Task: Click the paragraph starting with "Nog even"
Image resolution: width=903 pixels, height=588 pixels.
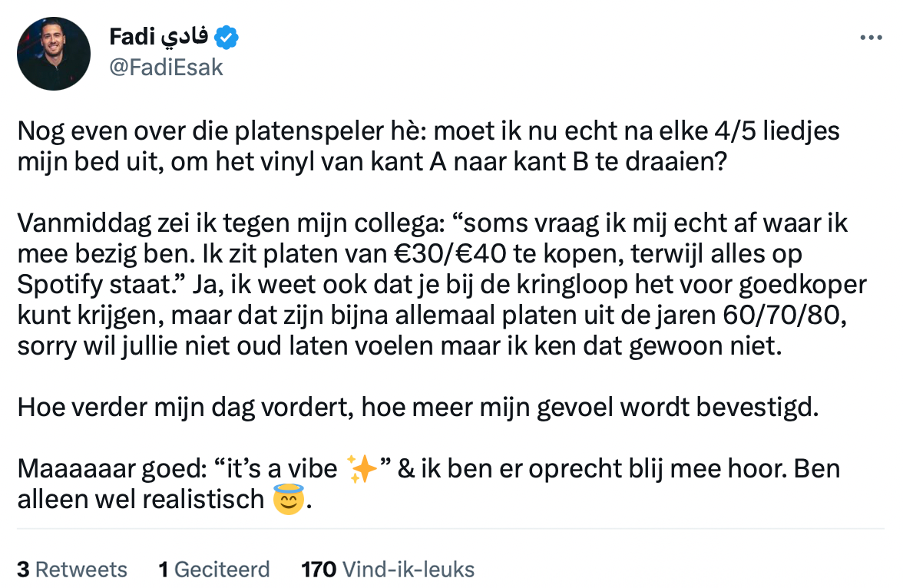Action: pyautogui.click(x=428, y=146)
